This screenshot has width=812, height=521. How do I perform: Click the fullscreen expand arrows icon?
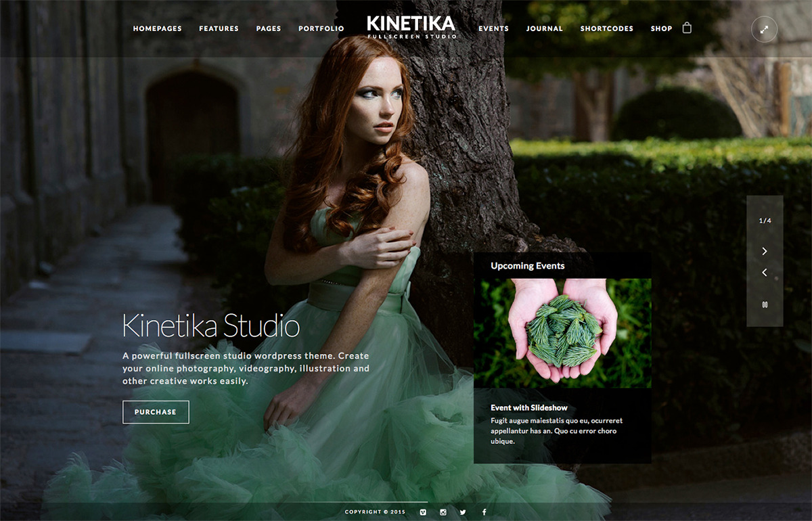pyautogui.click(x=764, y=30)
